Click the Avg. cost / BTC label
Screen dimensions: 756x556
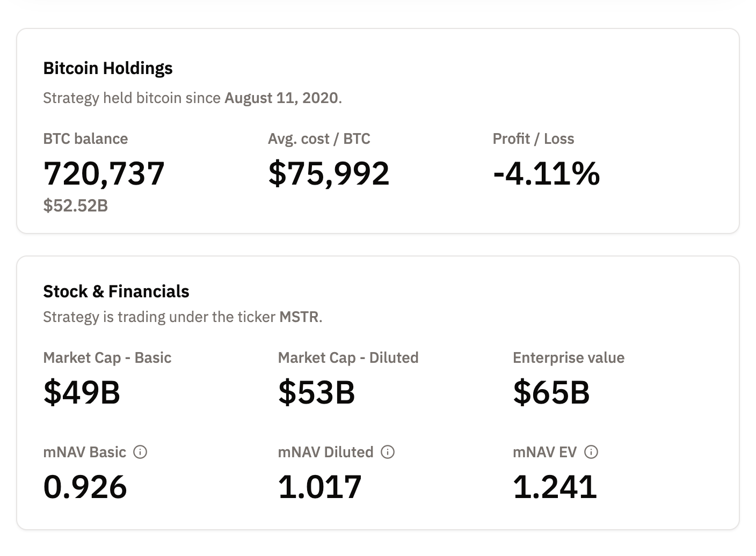[x=319, y=138]
